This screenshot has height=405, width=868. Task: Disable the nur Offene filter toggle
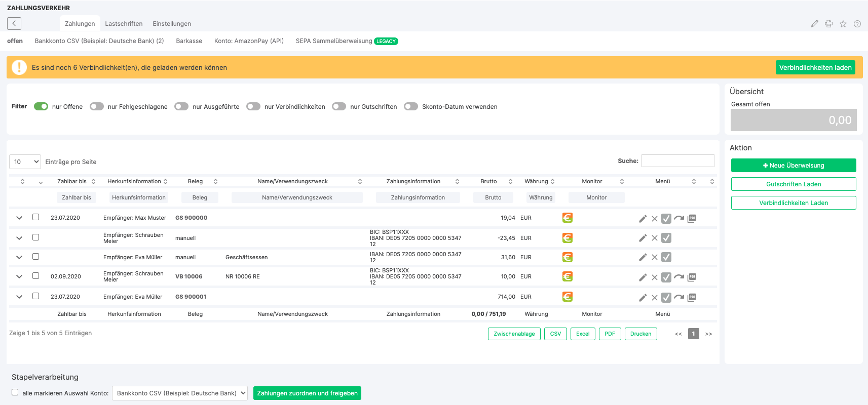coord(41,106)
